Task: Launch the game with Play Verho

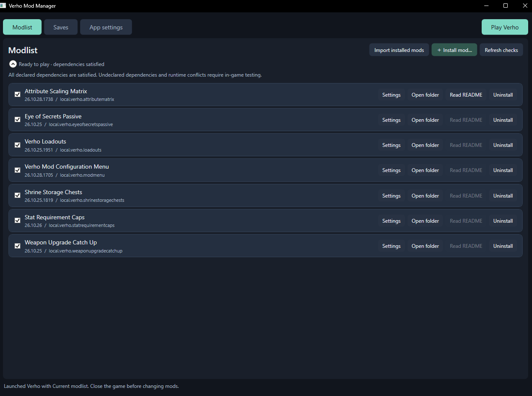Action: (x=505, y=27)
